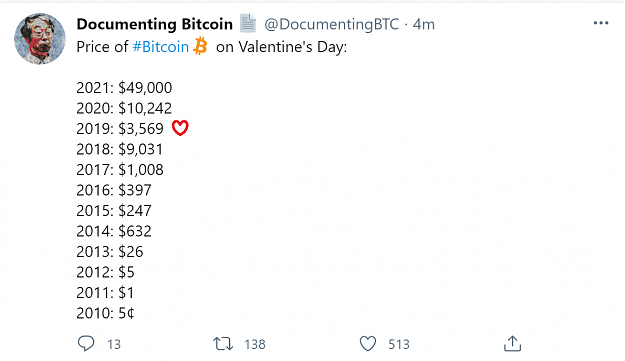Screen dimensions: 625x361
Task: Click the retweet count 138
Action: point(255,344)
